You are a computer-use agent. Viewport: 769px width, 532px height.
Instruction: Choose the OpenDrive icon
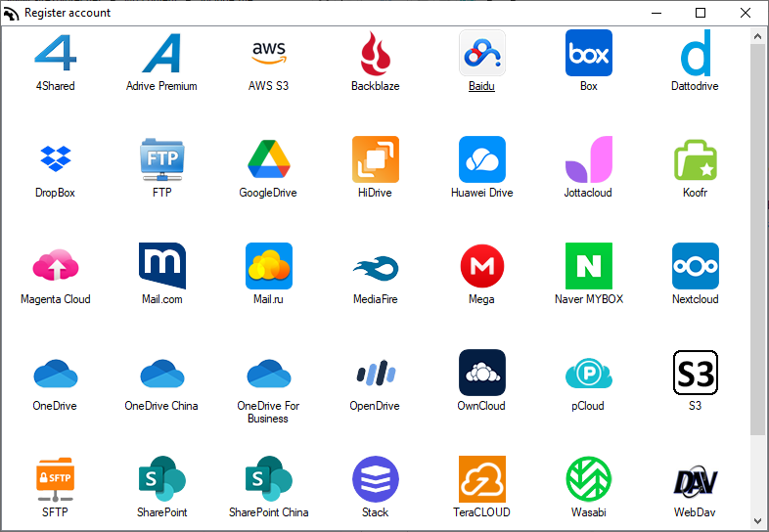[x=376, y=373]
